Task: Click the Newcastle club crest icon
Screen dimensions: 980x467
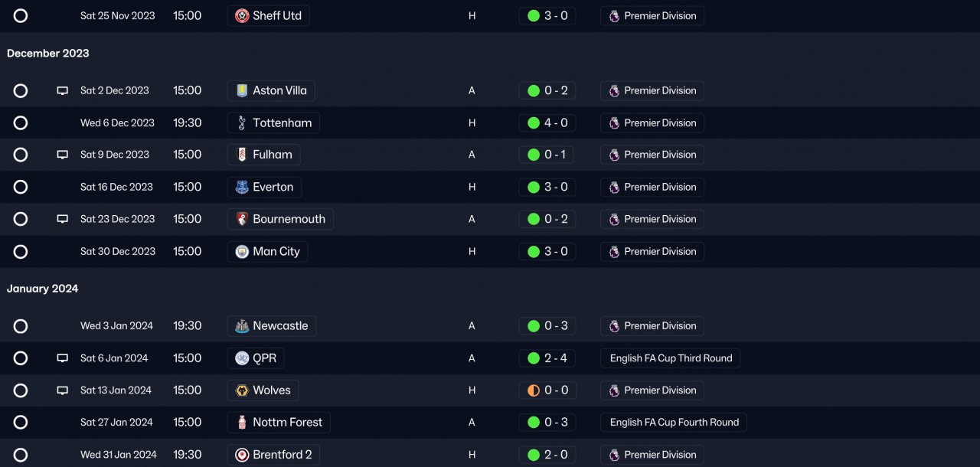Action: pos(242,326)
